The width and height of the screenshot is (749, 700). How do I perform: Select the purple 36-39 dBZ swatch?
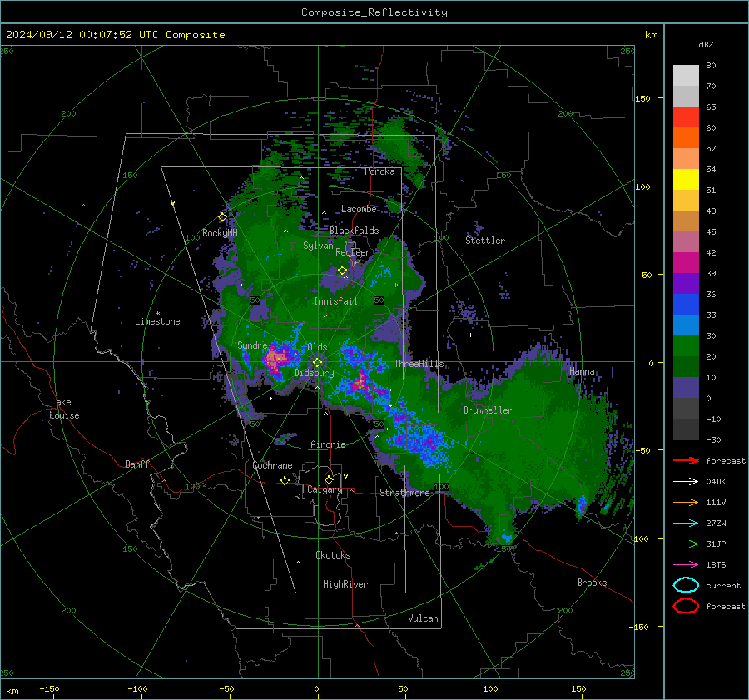click(x=686, y=283)
